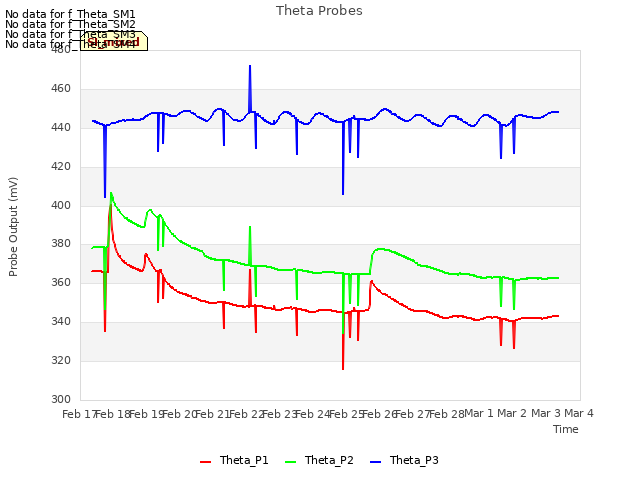Click the '320' y-axis tick label
This screenshot has width=640, height=480.
(x=61, y=360)
